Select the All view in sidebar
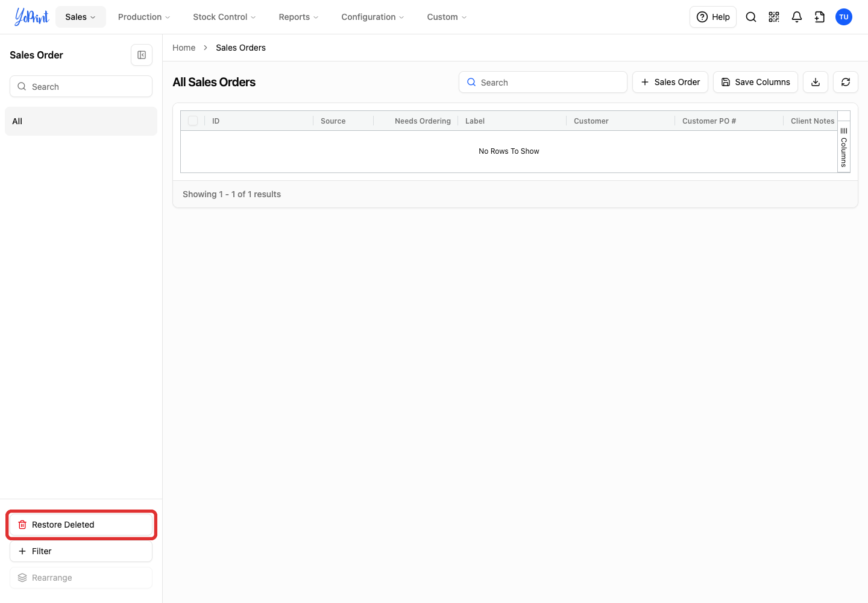Screen dimensions: 868x603 click(x=81, y=121)
